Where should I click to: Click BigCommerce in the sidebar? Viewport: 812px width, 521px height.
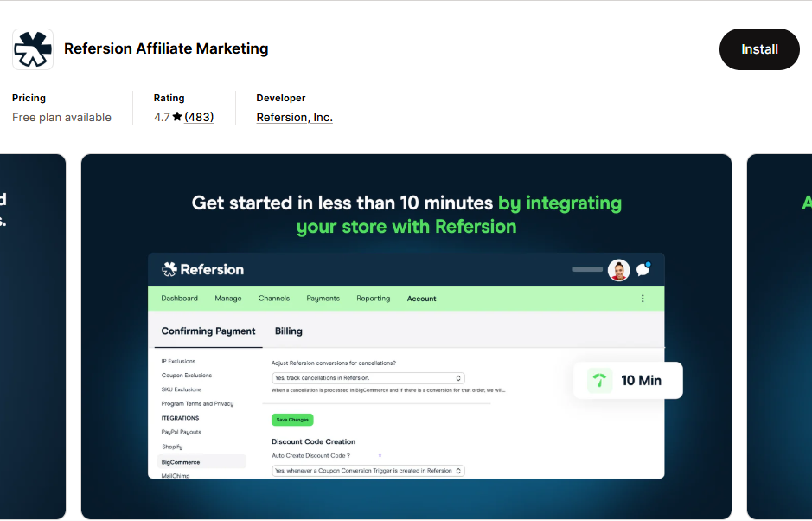(201, 462)
